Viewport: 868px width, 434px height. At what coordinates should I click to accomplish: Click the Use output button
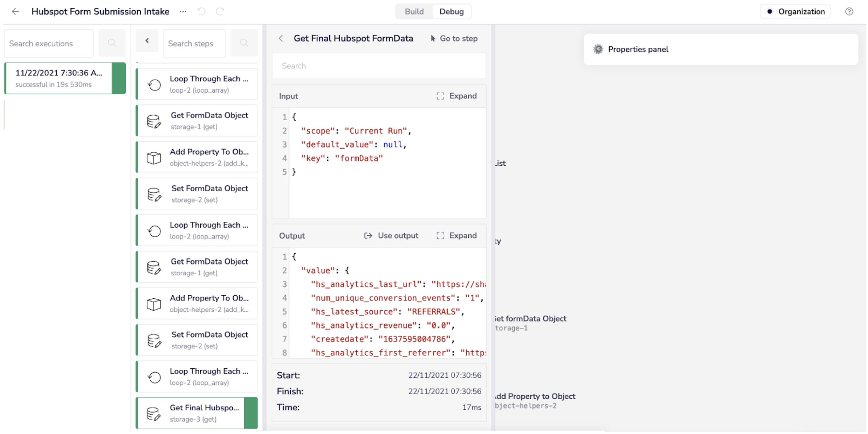click(391, 236)
